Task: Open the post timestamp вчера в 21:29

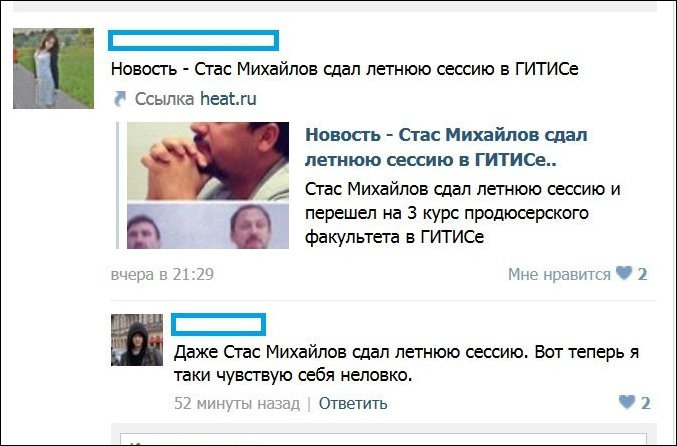Action: point(162,274)
